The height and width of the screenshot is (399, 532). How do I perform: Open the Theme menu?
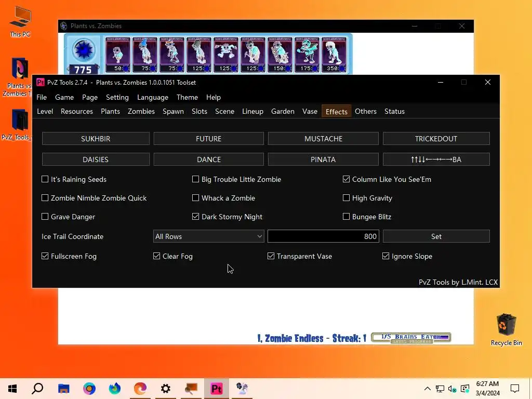187,97
